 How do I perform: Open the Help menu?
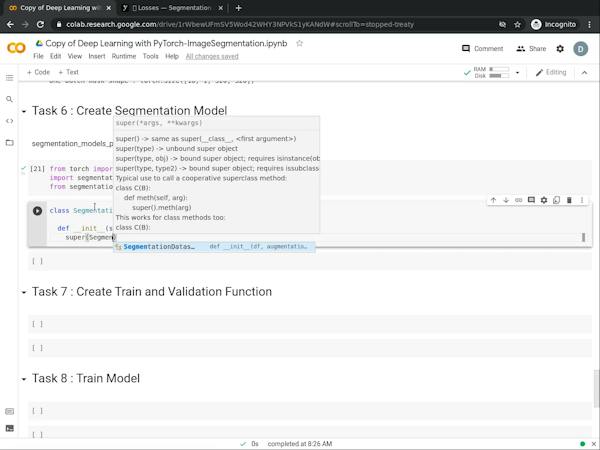pyautogui.click(x=172, y=56)
